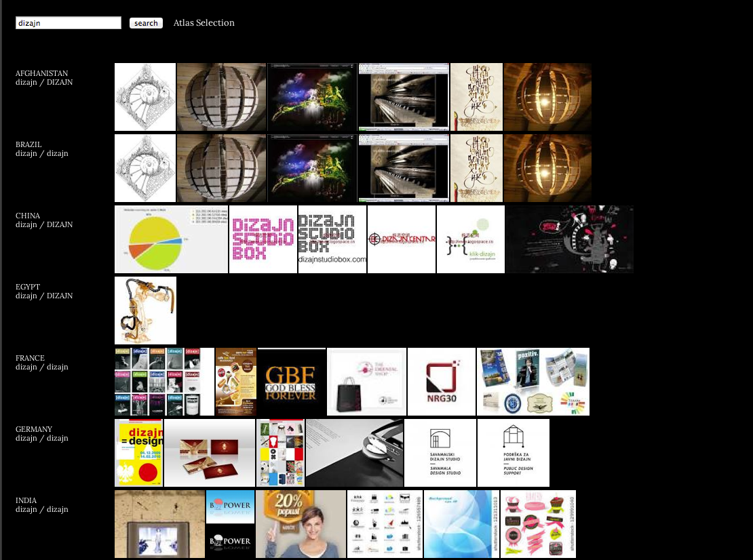Open Afghanistan unlit wooden sphere lamp thumbnail
Viewport: 753px width, 560px height.
221,97
